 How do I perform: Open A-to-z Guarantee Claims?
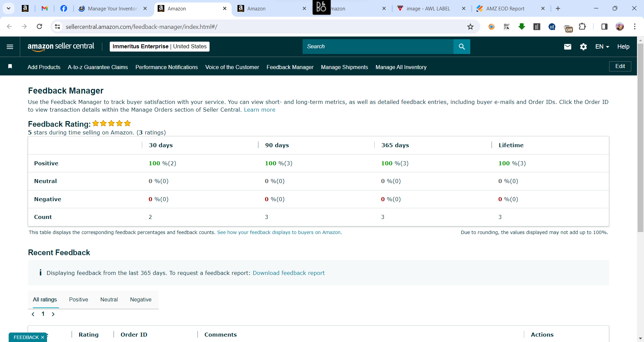click(98, 67)
